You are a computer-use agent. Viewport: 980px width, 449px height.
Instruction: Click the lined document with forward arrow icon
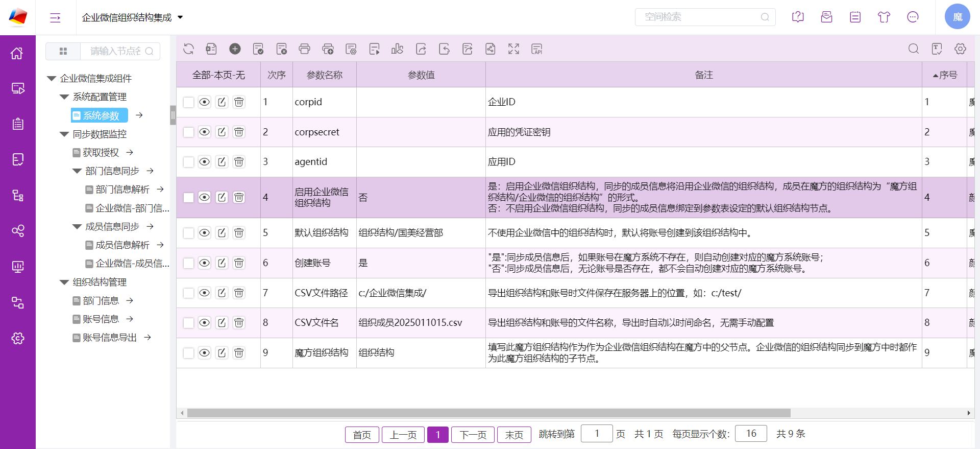click(x=468, y=49)
